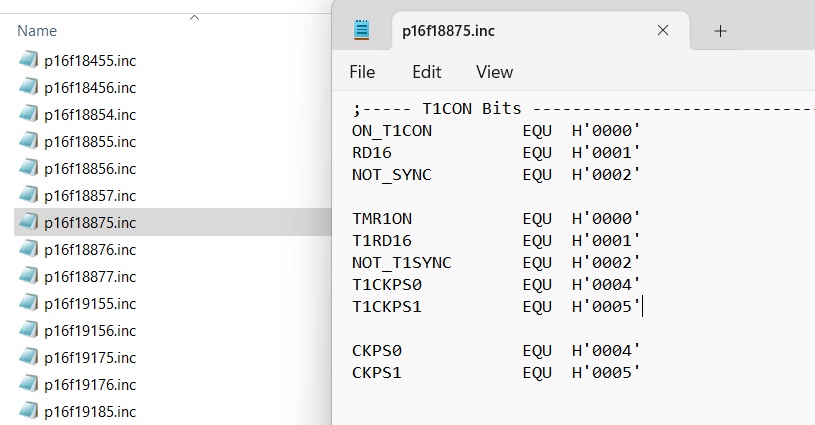This screenshot has width=815, height=425.
Task: Close the p16f18875.inc tab
Action: 662,31
